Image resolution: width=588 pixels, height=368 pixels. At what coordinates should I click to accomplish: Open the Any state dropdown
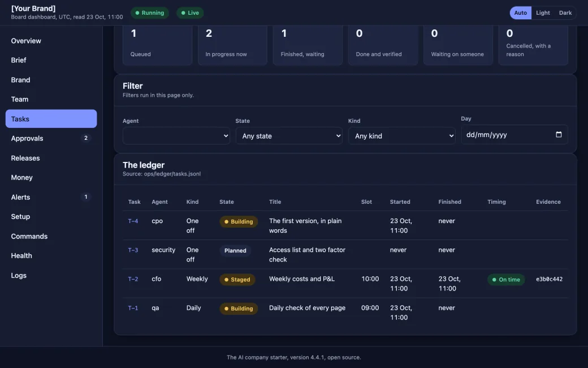(289, 135)
